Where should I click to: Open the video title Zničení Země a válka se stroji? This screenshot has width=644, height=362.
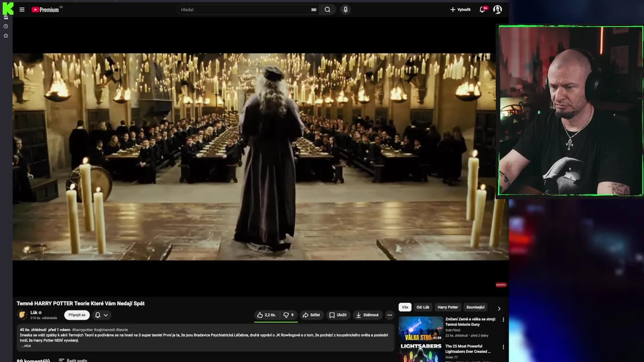point(470,322)
